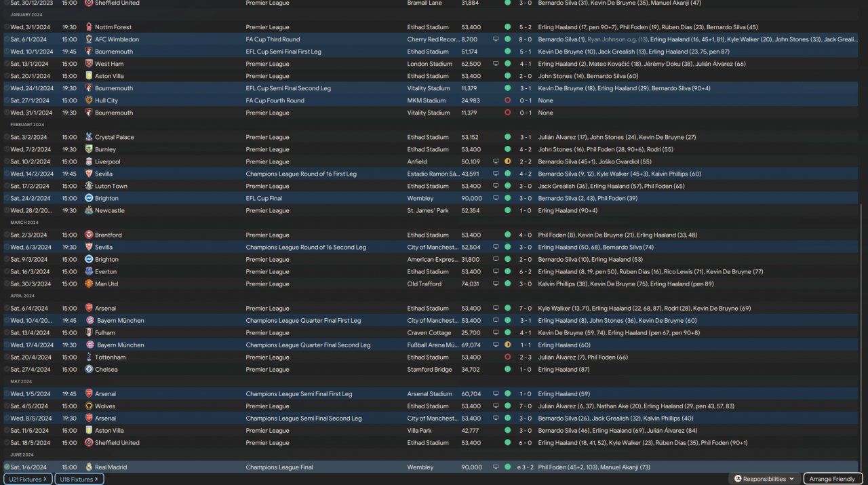868x485 pixels.
Task: Click the FA Cup Fourth Round competition text
Action: tap(275, 100)
